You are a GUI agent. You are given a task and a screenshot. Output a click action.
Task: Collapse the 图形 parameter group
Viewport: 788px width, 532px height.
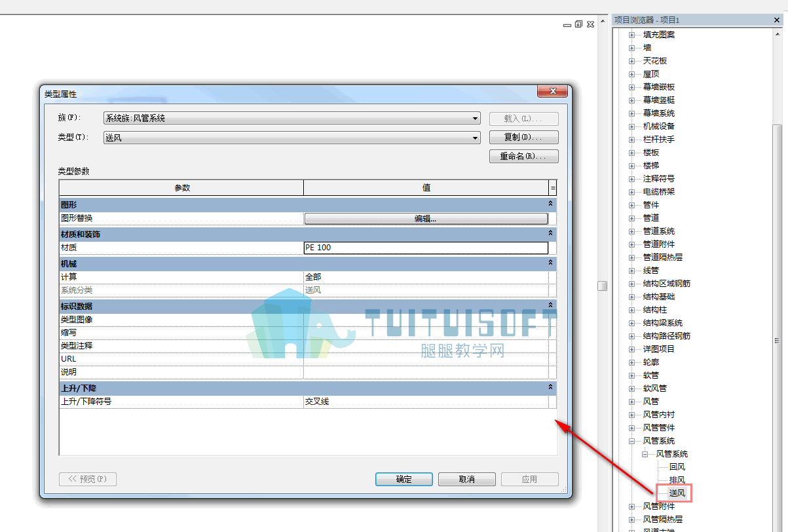(551, 204)
